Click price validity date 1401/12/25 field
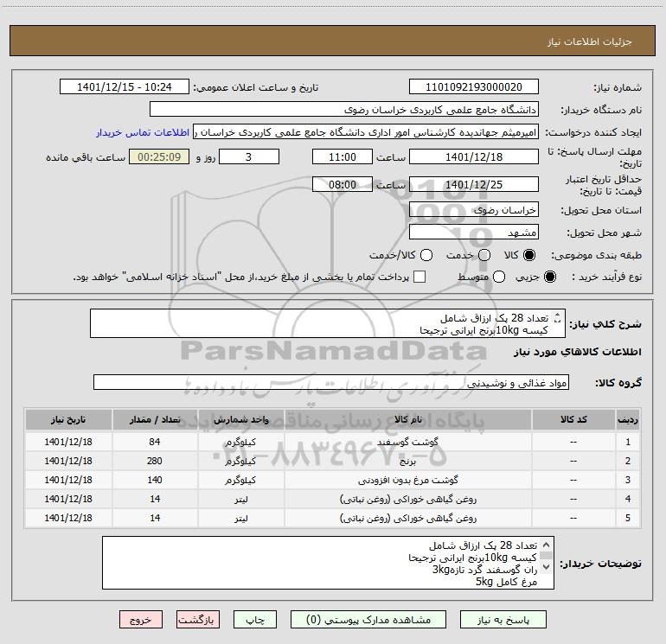 point(474,184)
